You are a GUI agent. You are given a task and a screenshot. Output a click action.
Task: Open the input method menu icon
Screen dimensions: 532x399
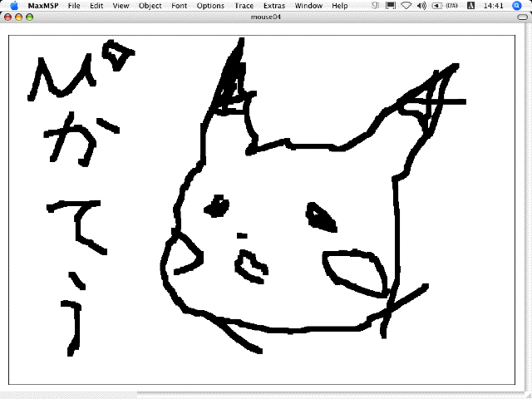(471, 6)
